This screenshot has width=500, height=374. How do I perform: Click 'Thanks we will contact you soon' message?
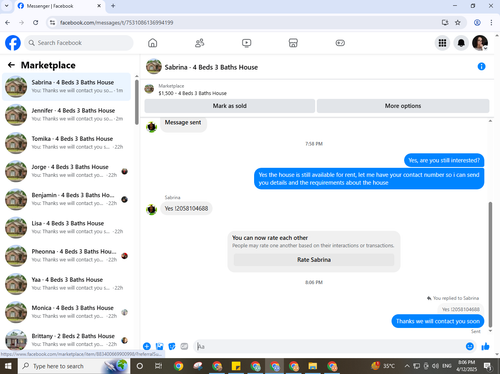pos(438,321)
